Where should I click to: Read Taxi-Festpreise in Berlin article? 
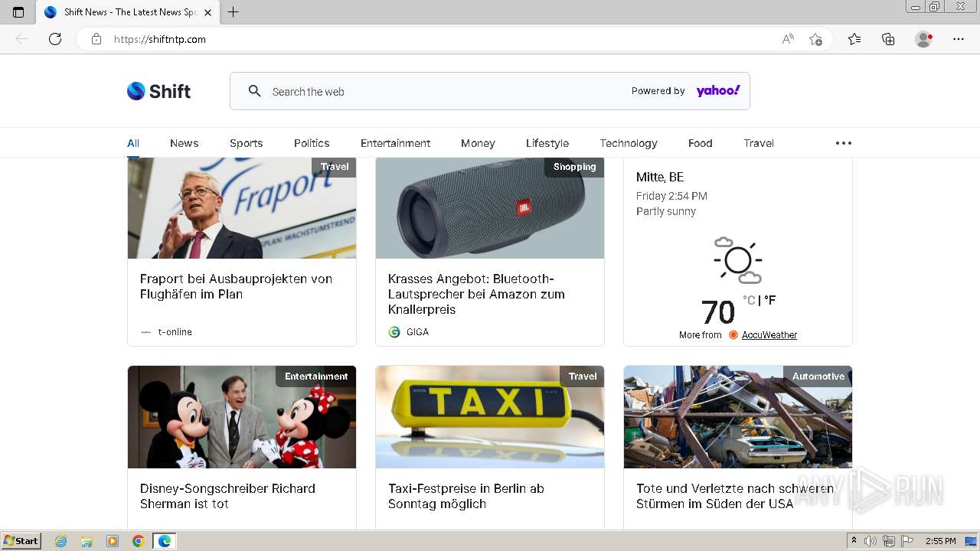pyautogui.click(x=465, y=496)
